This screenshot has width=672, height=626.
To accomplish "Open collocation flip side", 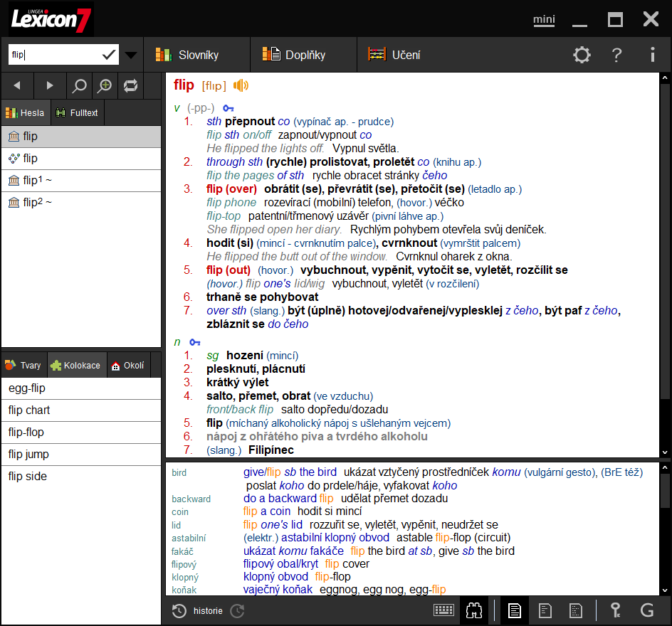I will (x=81, y=476).
